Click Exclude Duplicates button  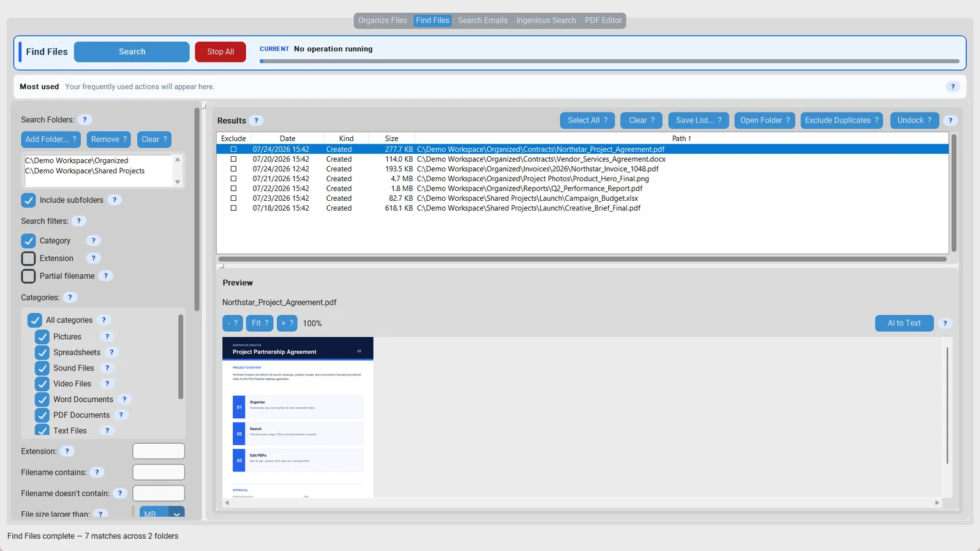(842, 121)
